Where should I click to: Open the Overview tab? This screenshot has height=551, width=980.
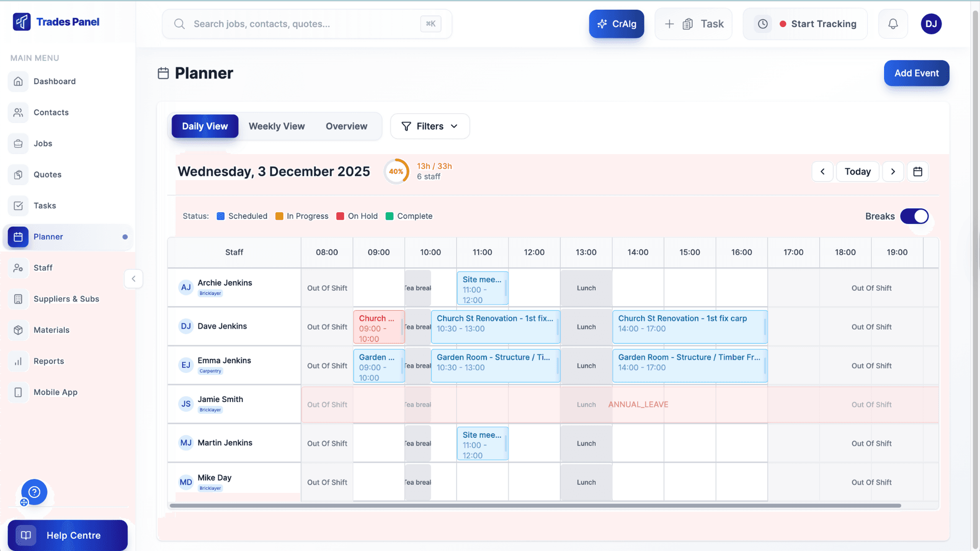pyautogui.click(x=346, y=126)
